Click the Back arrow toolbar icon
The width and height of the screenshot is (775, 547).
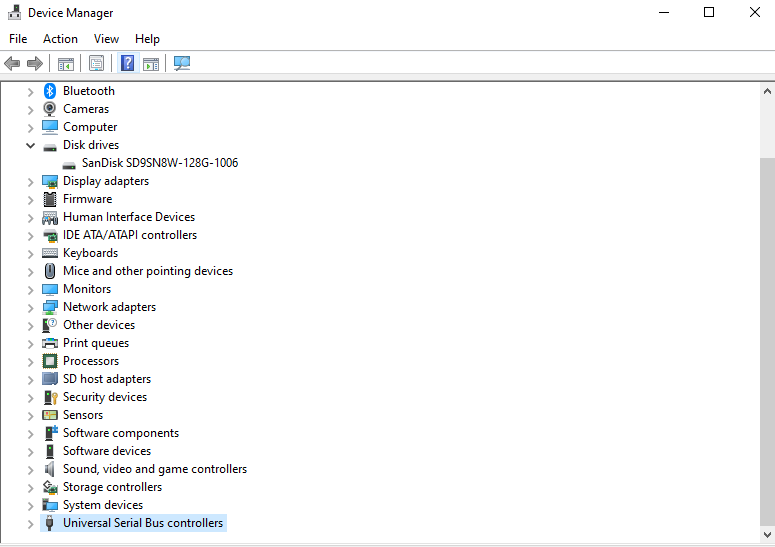(12, 63)
